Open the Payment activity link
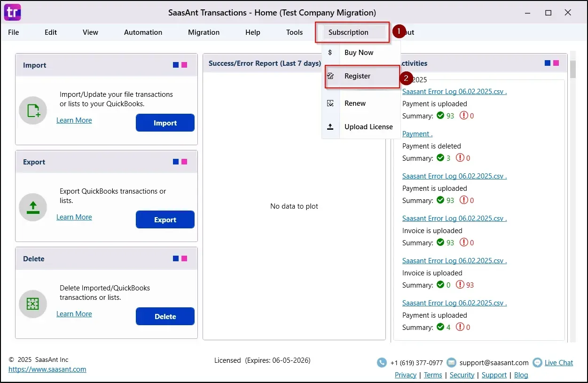Screen dimensions: 588x383 click(417, 134)
